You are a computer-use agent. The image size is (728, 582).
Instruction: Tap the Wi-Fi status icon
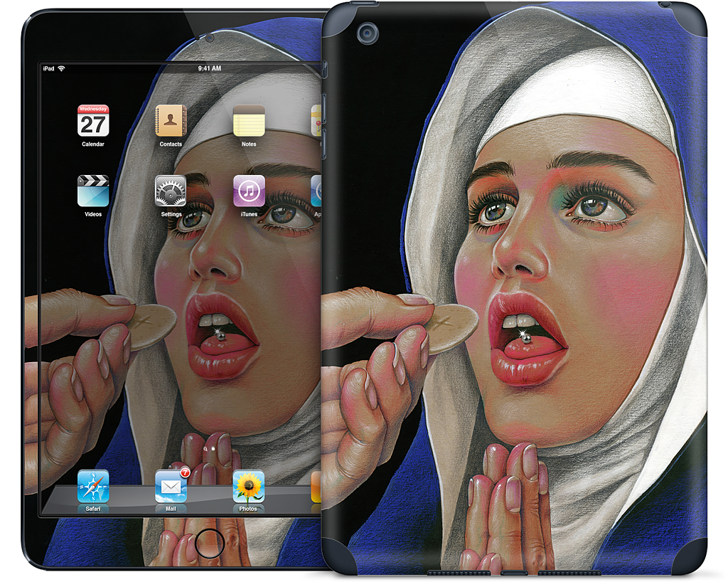(x=61, y=68)
